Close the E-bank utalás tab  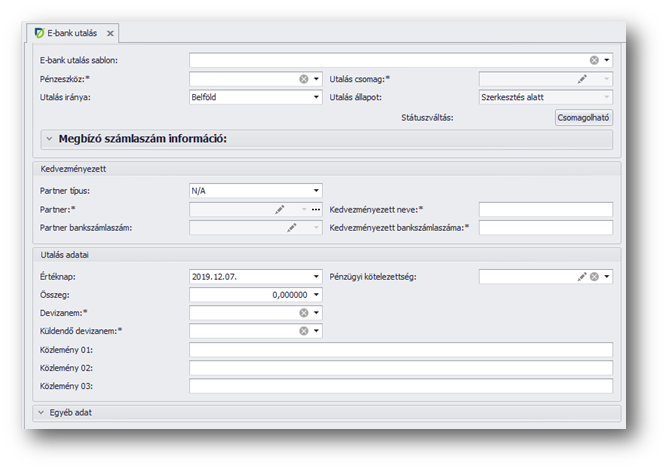[111, 33]
